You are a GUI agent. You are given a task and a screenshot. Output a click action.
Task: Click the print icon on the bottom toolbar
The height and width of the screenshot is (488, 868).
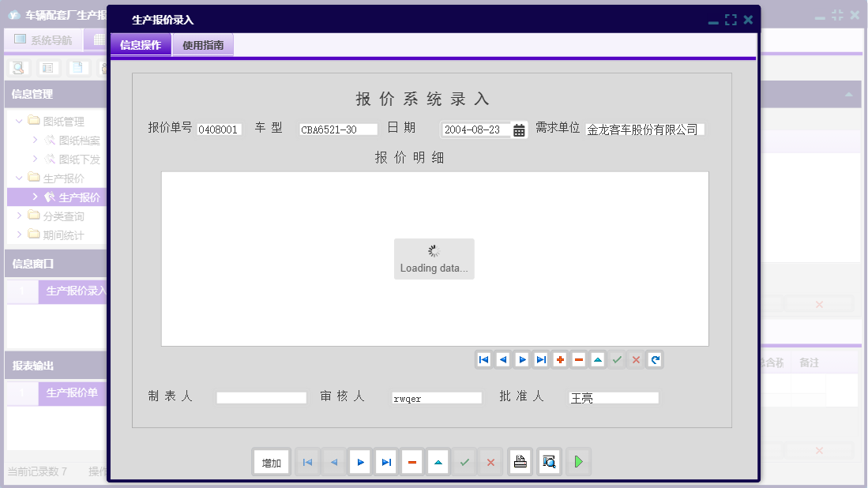pos(520,462)
